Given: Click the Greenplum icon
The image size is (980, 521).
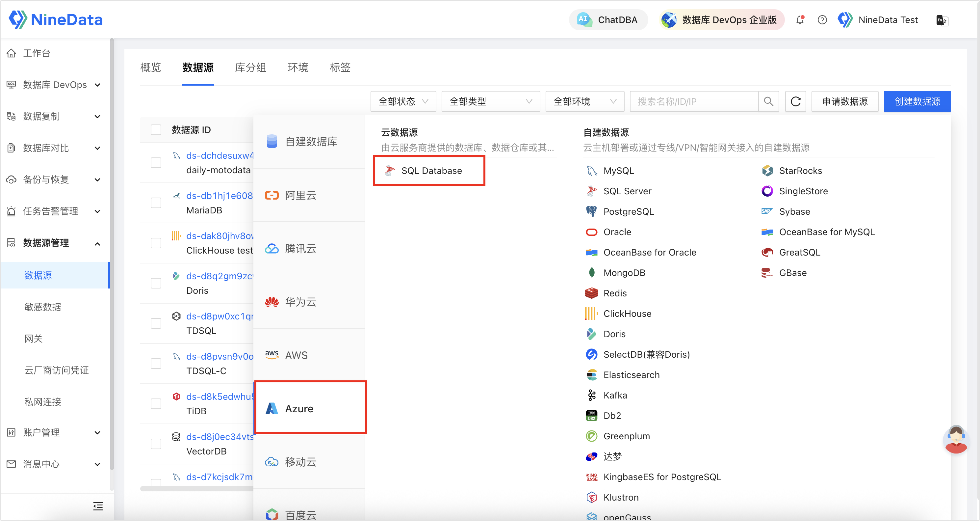Looking at the screenshot, I should 591,436.
